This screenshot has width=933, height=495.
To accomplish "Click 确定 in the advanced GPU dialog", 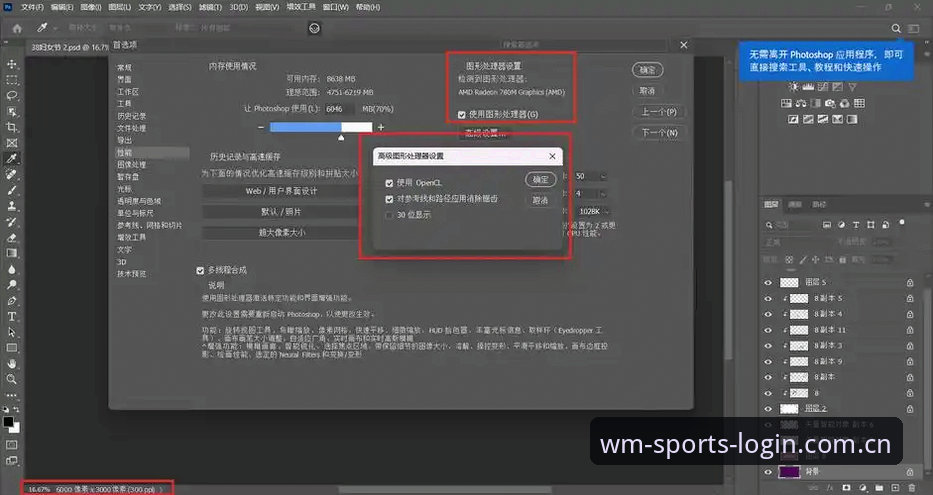I will 540,179.
